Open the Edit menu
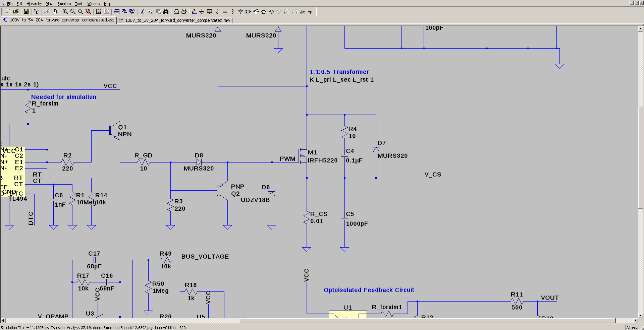This screenshot has width=644, height=330. pyautogui.click(x=19, y=4)
